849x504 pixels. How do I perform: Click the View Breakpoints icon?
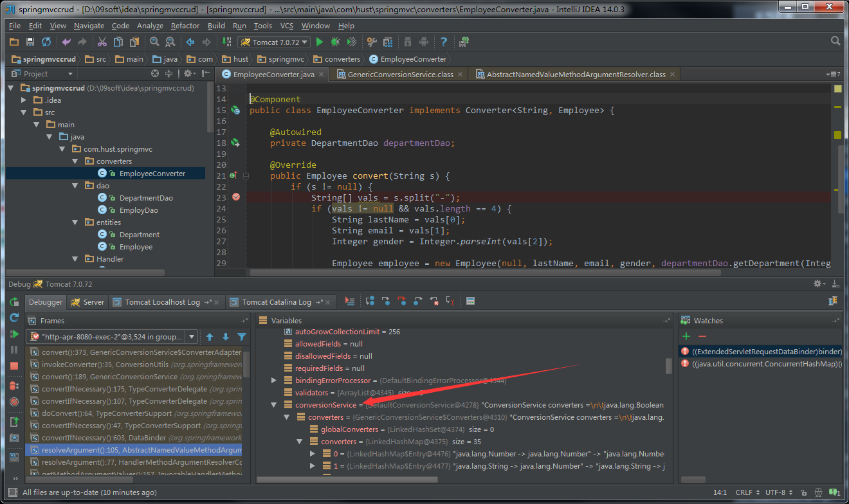click(x=14, y=386)
